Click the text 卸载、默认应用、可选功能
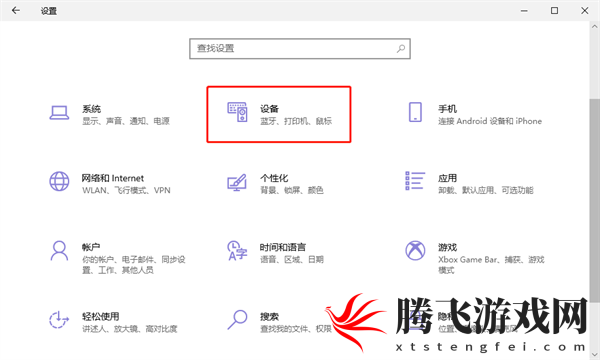 pos(486,191)
